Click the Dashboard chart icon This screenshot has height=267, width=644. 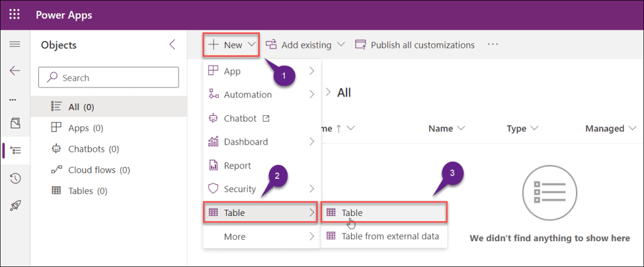click(213, 142)
